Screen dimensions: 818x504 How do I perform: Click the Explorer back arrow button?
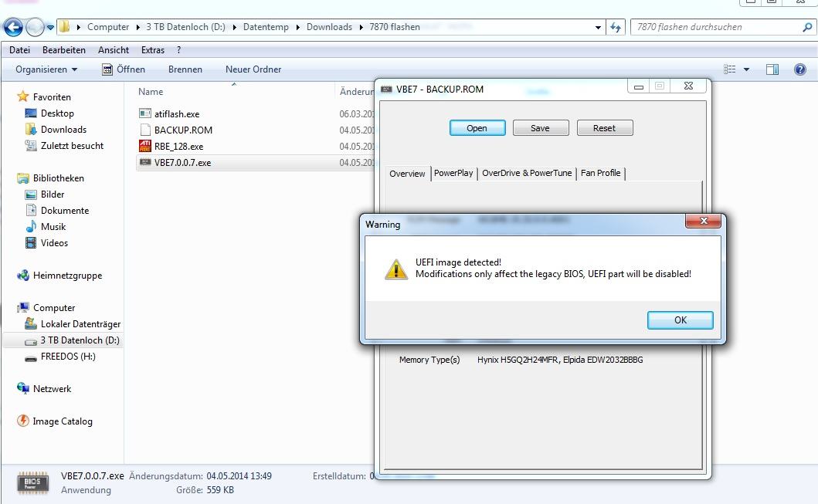pyautogui.click(x=14, y=27)
